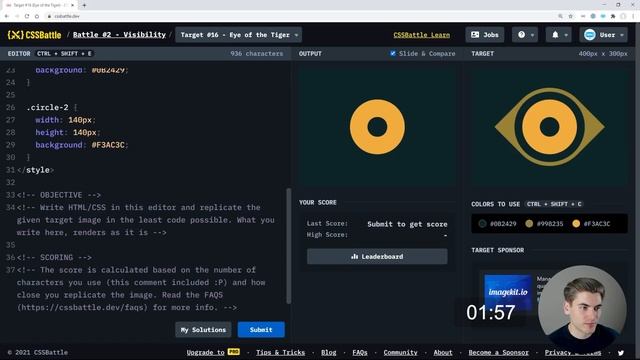Click the 936 characters count
640x360 pixels.
(256, 53)
